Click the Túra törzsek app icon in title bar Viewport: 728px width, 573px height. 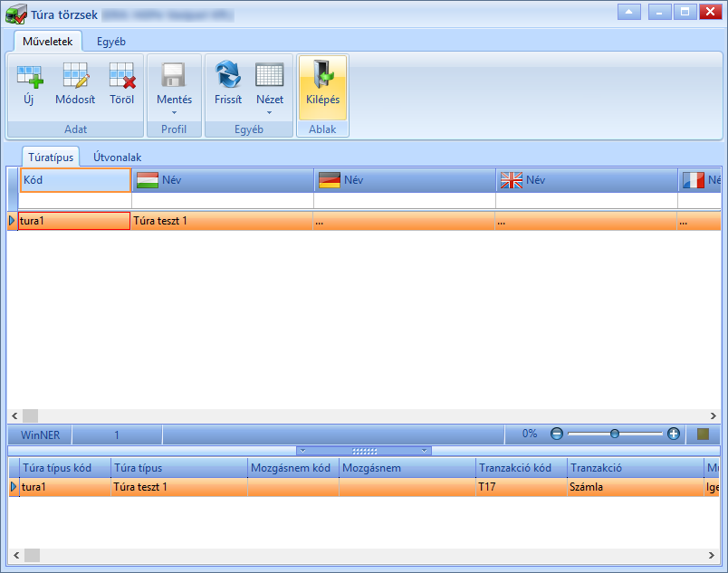click(15, 14)
